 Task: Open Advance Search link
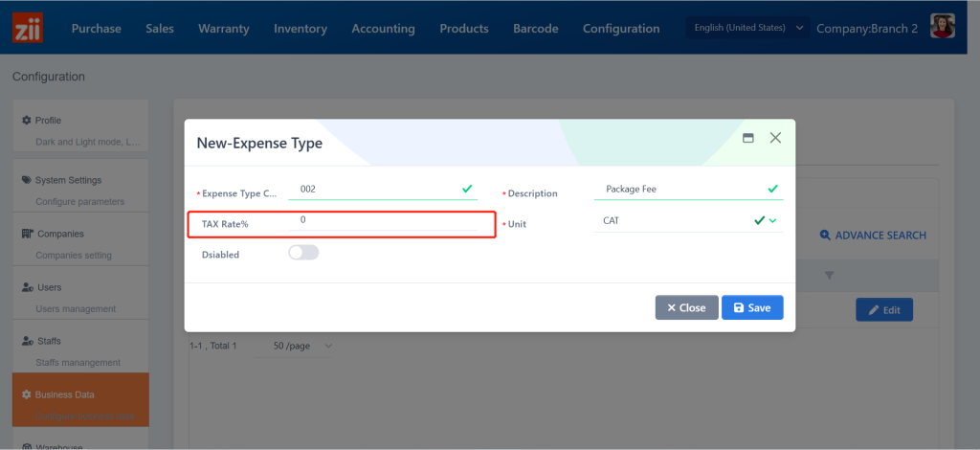(x=872, y=235)
